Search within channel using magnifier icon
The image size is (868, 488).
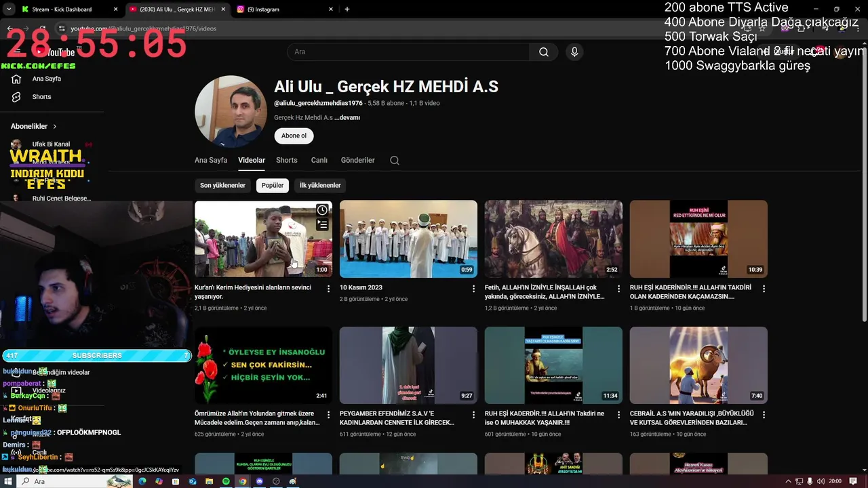(x=395, y=161)
